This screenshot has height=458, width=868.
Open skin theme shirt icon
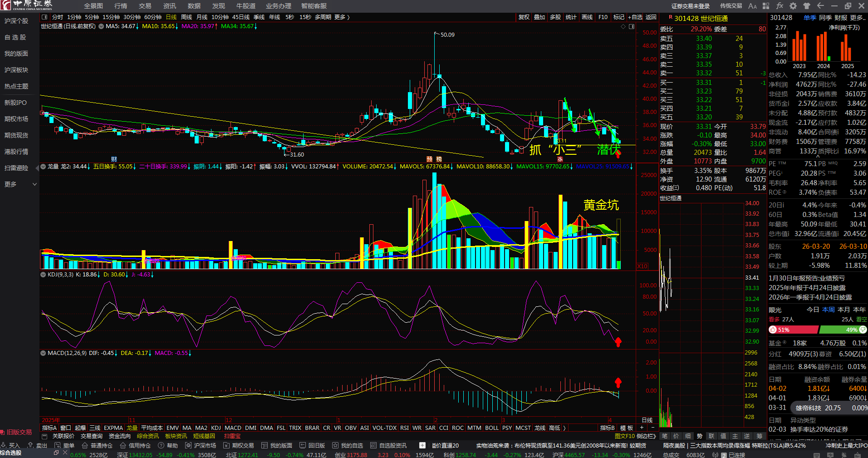tap(807, 6)
